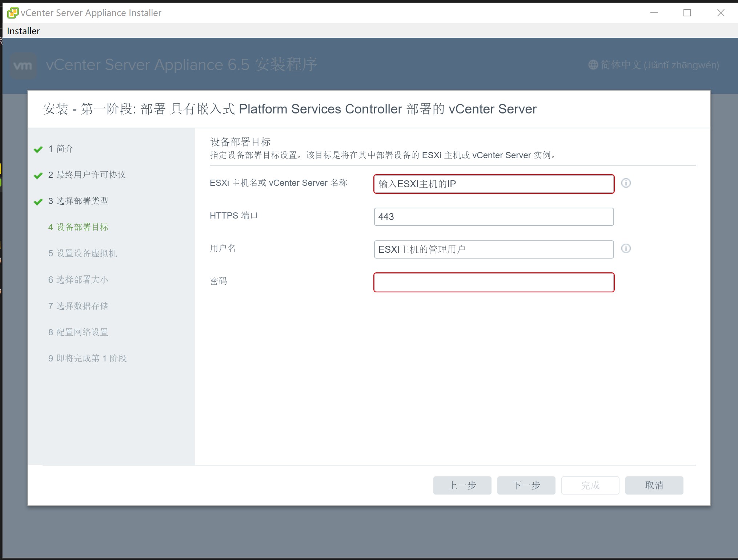This screenshot has width=738, height=560.
Task: Click the 密码 password field
Action: [x=494, y=282]
